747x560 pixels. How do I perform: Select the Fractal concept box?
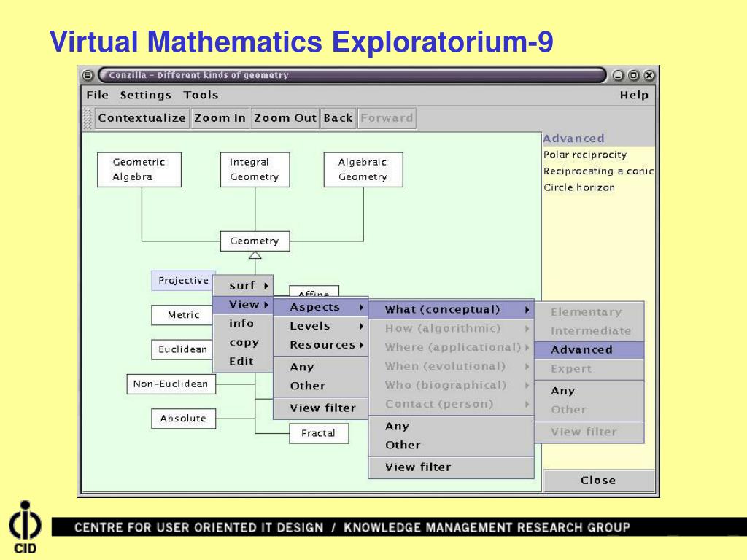tap(319, 433)
